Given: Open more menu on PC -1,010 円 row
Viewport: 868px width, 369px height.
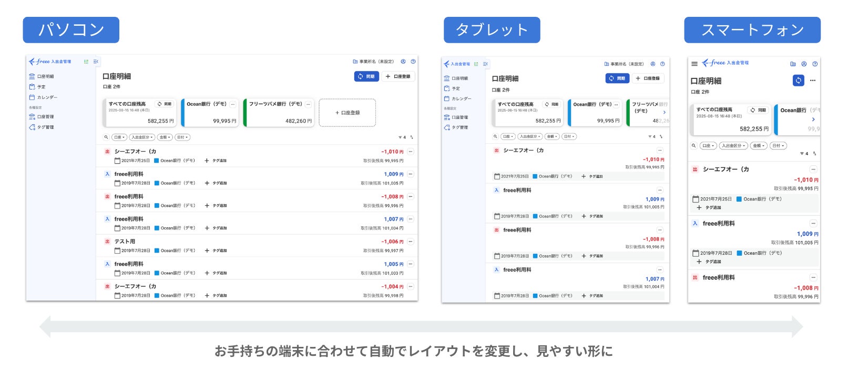Looking at the screenshot, I should pyautogui.click(x=411, y=152).
